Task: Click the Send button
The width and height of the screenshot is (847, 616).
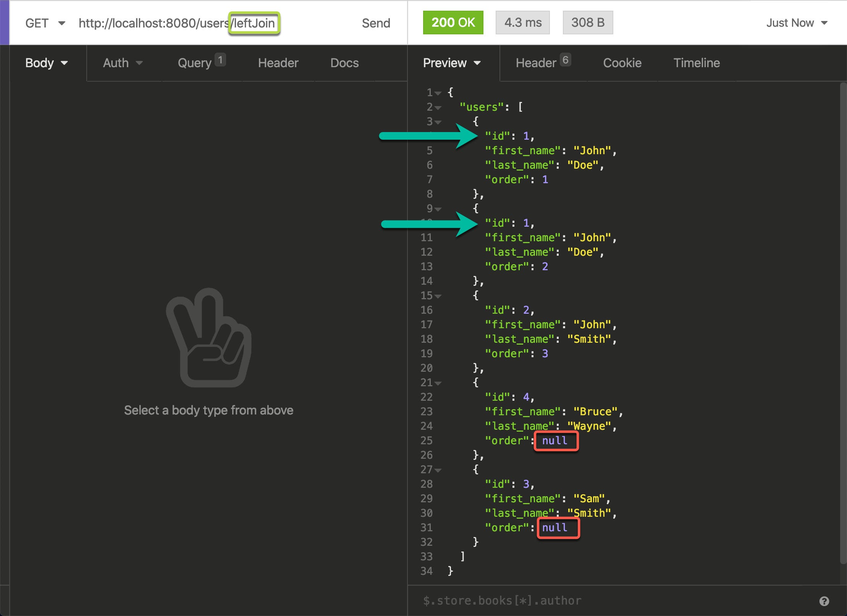Action: point(376,23)
